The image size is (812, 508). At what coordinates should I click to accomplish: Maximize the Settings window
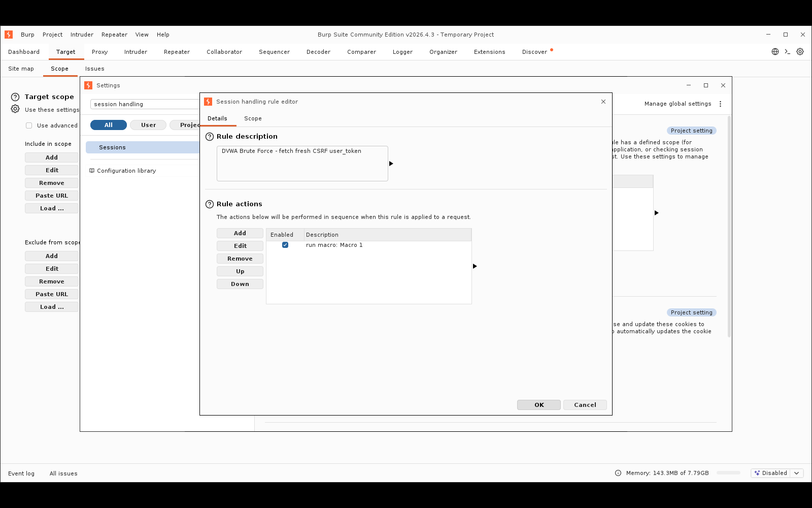(706, 85)
